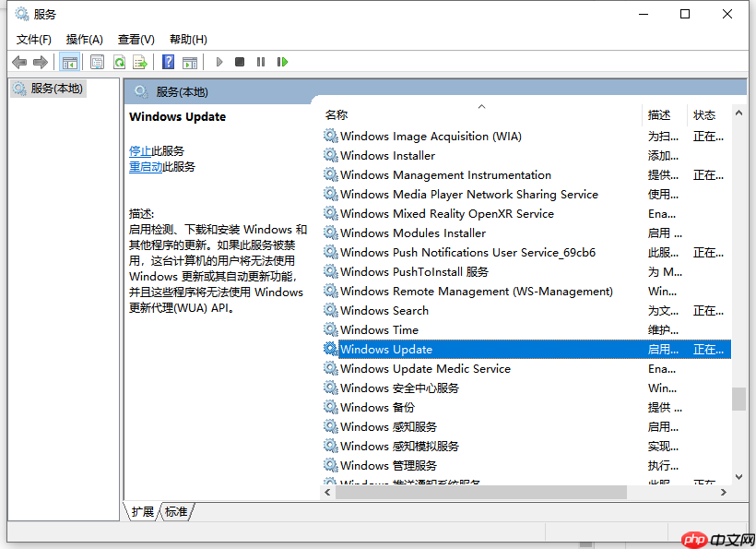Image resolution: width=756 pixels, height=549 pixels.
Task: Click the Back arrow toolbar icon
Action: pos(19,62)
